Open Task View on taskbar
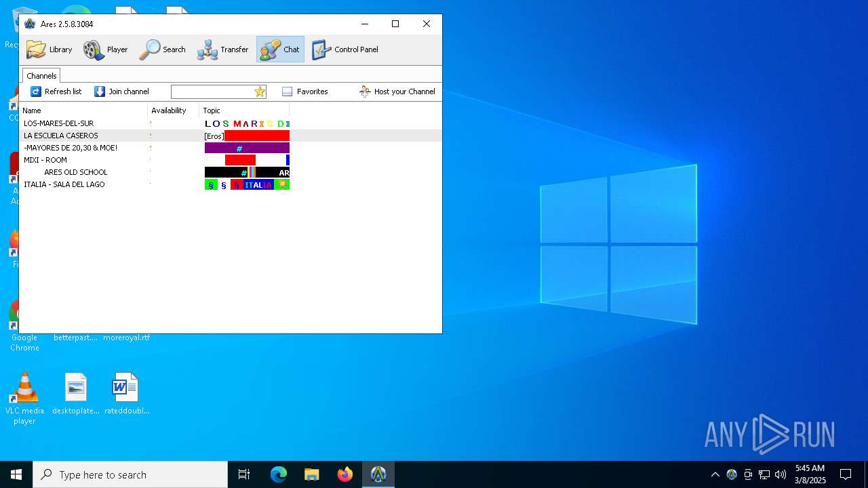 [244, 474]
